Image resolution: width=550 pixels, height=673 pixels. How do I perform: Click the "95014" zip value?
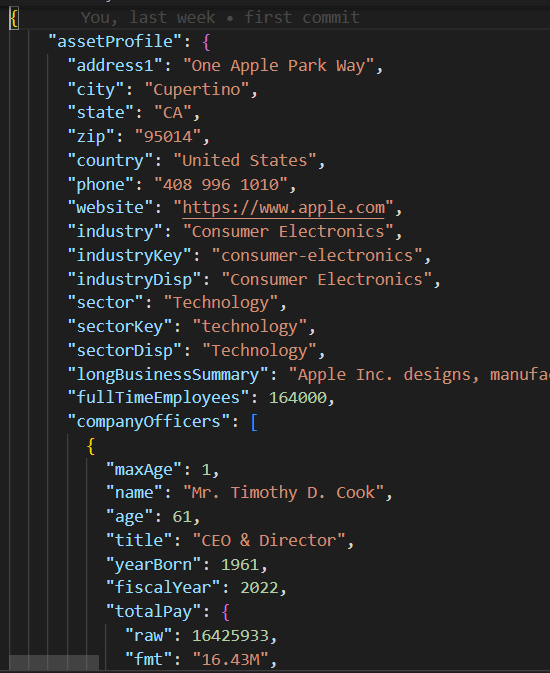(x=168, y=137)
